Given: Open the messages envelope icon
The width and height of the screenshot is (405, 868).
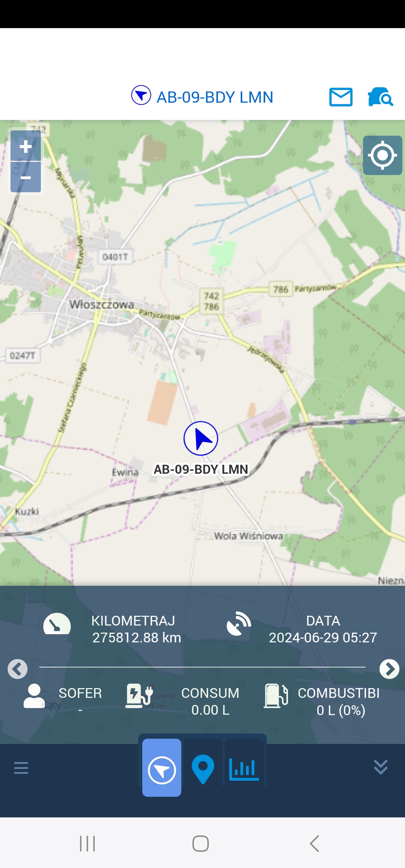Looking at the screenshot, I should 340,97.
